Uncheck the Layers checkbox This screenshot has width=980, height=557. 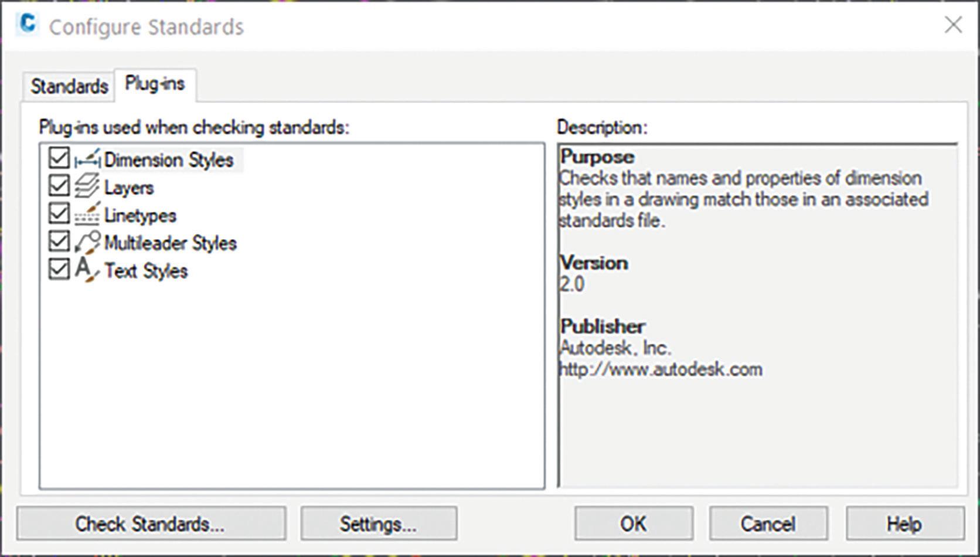point(59,186)
